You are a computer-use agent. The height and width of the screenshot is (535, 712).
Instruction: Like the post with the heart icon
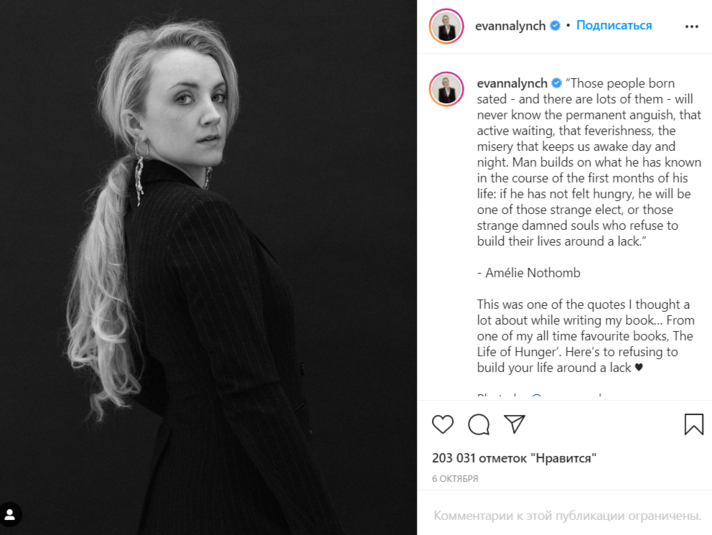click(442, 424)
